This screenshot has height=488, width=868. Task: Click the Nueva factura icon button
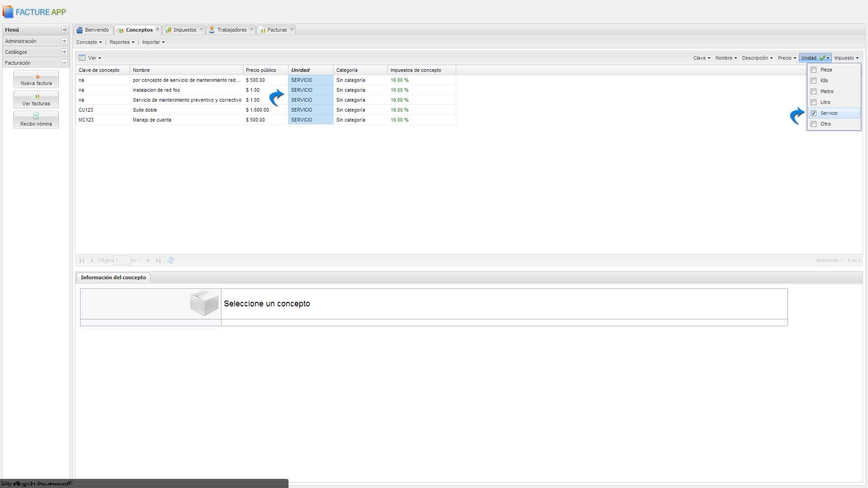tap(36, 80)
